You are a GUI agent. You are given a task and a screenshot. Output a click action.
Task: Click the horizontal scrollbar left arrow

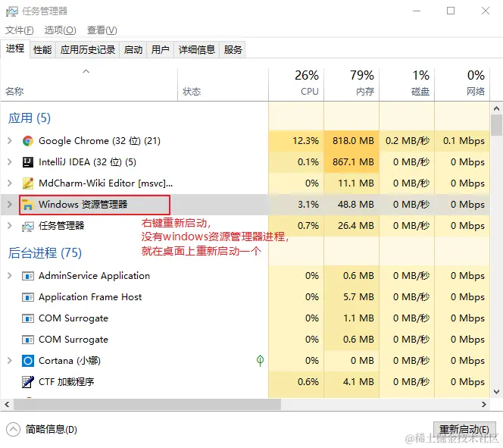coord(7,404)
